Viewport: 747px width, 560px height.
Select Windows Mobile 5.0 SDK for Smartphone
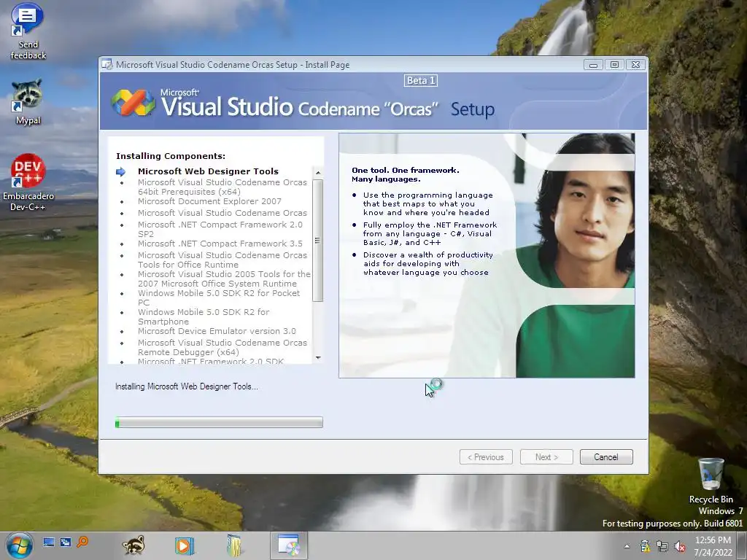pyautogui.click(x=204, y=316)
